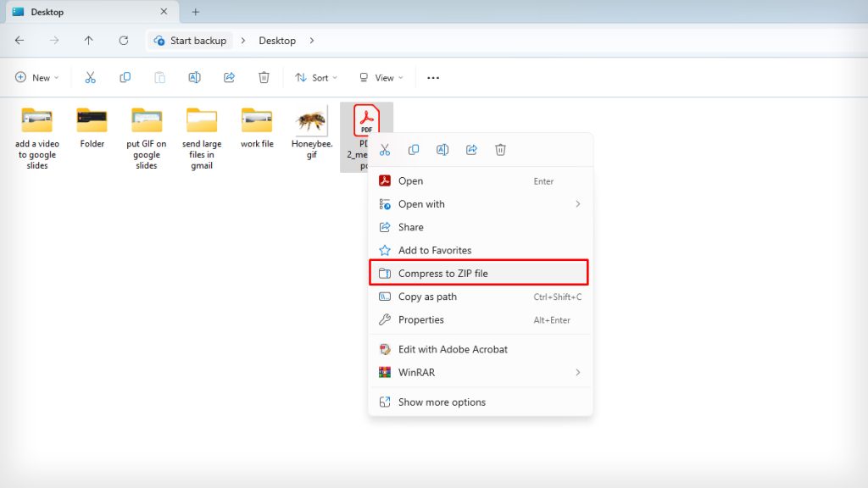Select the Rename icon in the toolbar
Screen dimensions: 868x488
pyautogui.click(x=194, y=77)
